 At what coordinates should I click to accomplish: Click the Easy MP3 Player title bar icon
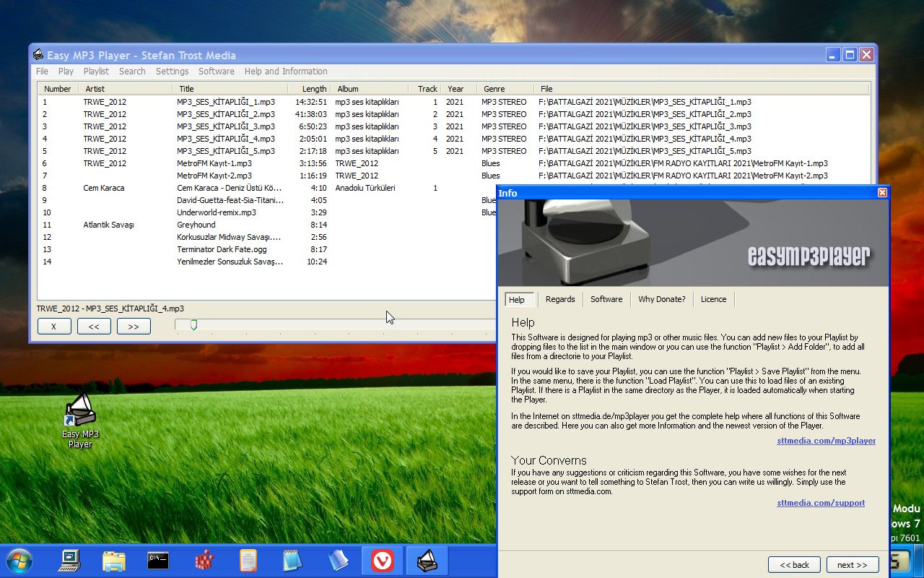click(38, 55)
